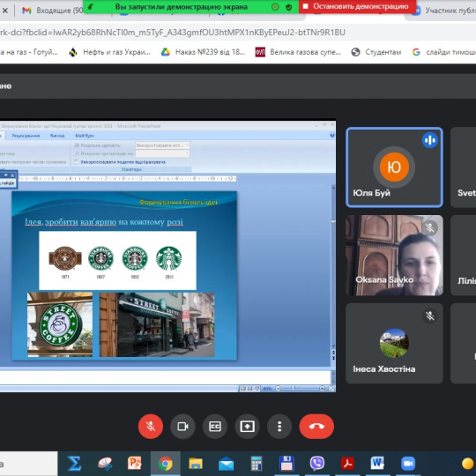Screen dimensions: 476x476
Task: Open PowerPoint from taskbar
Action: [135, 464]
